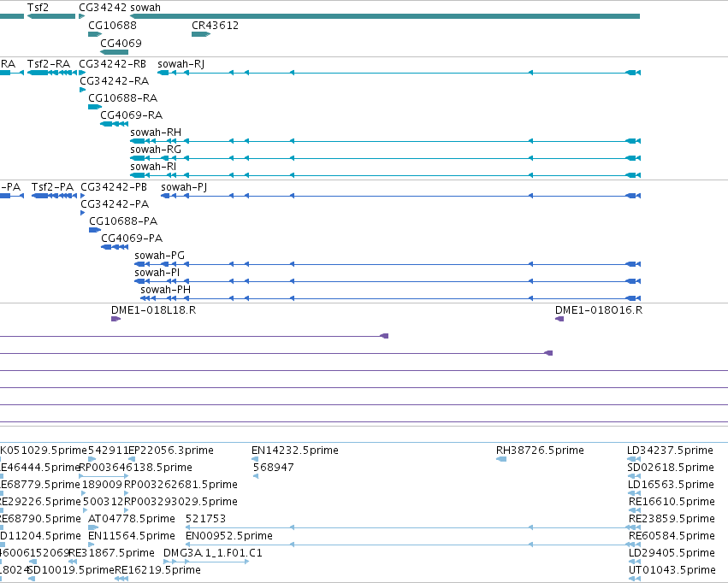Click the RE31867.5prime EST label
The image size is (728, 583).
[111, 553]
